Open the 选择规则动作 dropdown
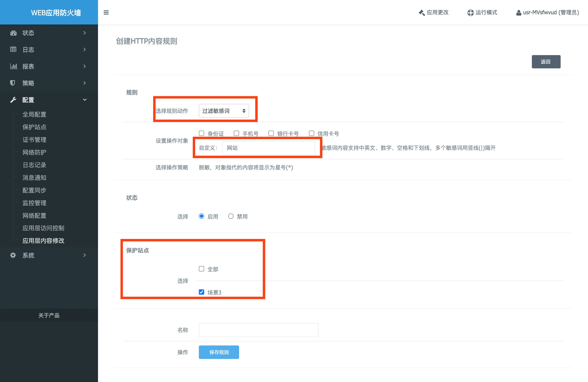The height and width of the screenshot is (382, 588). pos(224,111)
